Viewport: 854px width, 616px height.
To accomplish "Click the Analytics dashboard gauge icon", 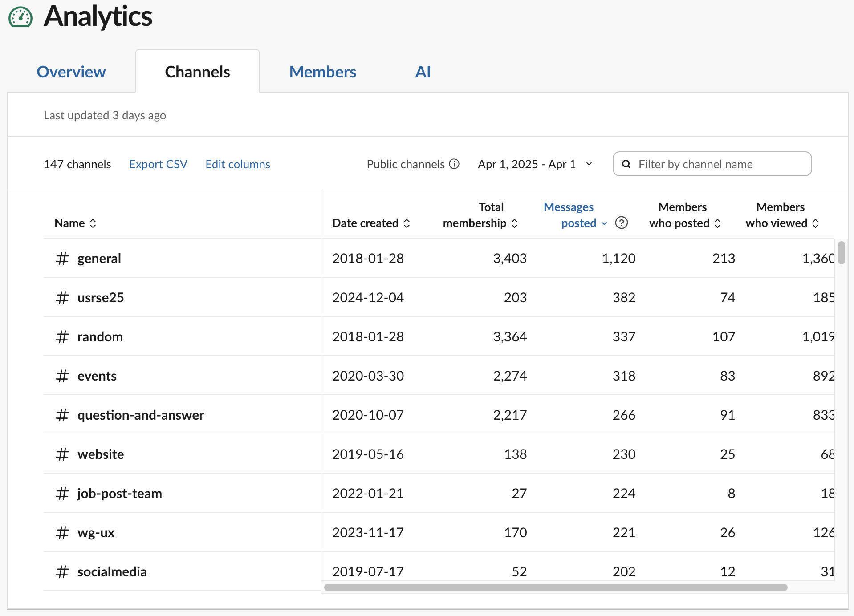I will tap(20, 17).
